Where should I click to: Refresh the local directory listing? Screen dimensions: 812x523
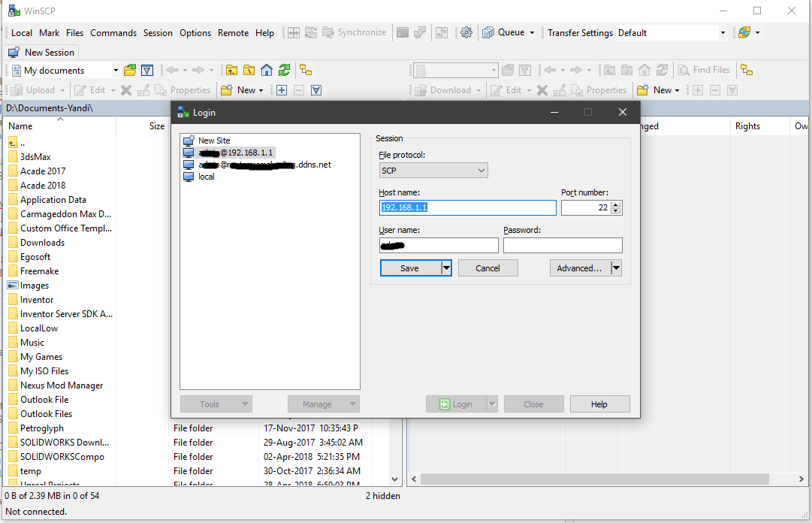285,70
